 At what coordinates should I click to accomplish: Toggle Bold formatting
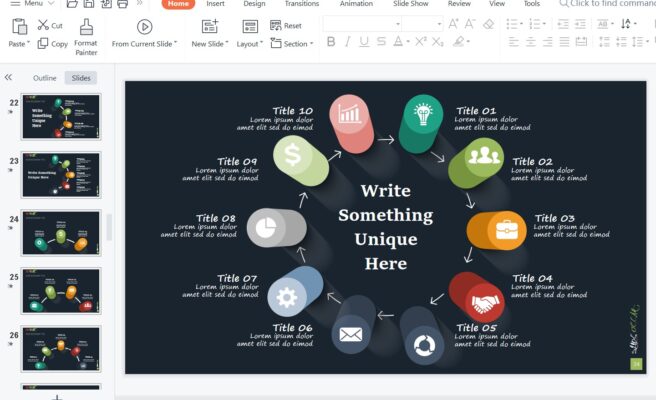[331, 41]
